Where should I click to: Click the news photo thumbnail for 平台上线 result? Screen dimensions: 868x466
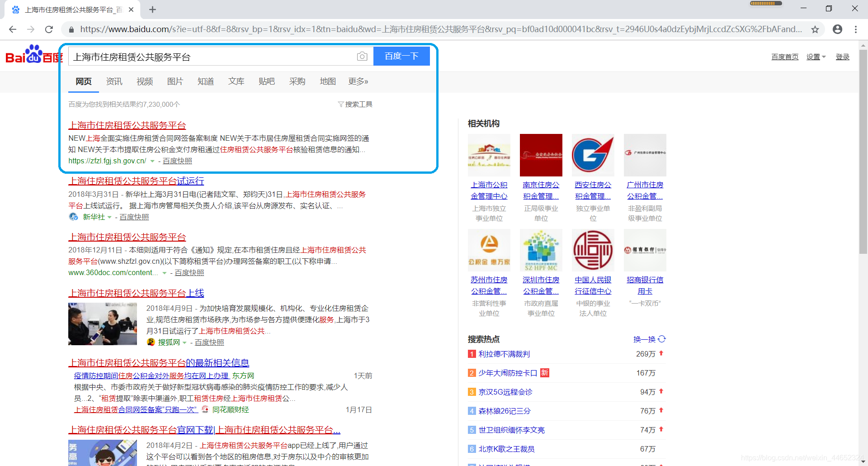click(103, 324)
